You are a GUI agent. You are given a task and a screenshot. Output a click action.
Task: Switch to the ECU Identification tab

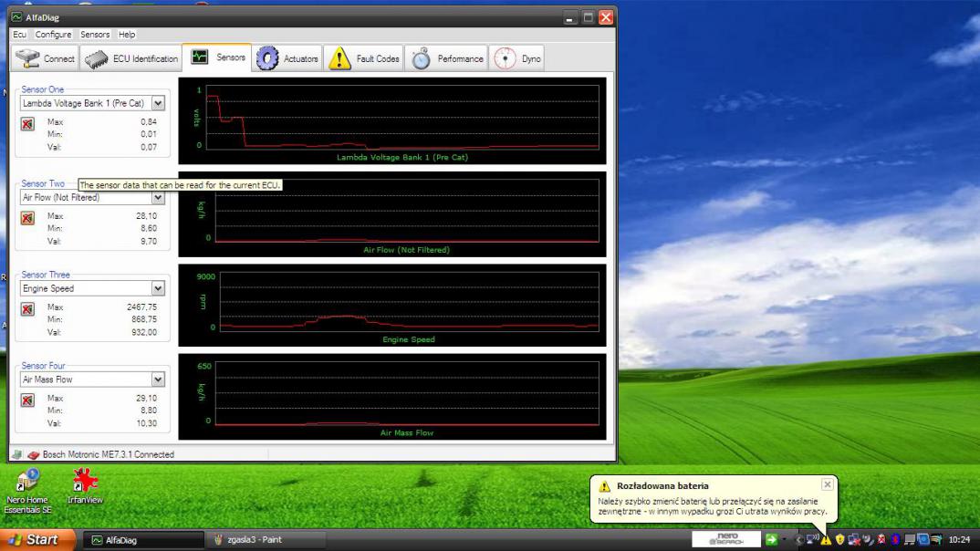(x=131, y=58)
